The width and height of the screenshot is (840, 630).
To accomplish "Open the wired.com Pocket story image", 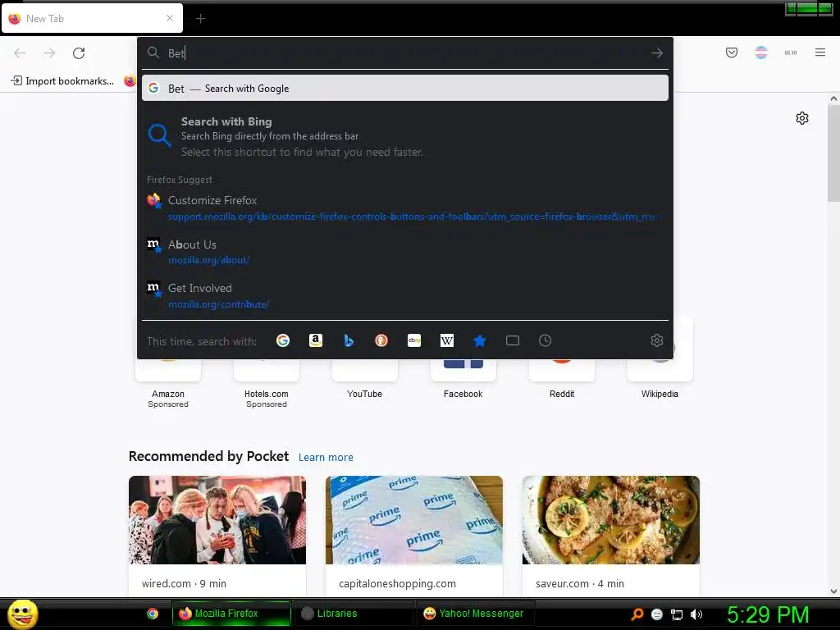I will coord(217,519).
